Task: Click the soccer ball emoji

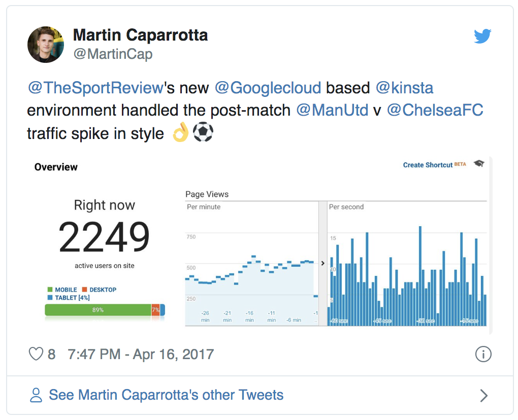Action: tap(203, 132)
